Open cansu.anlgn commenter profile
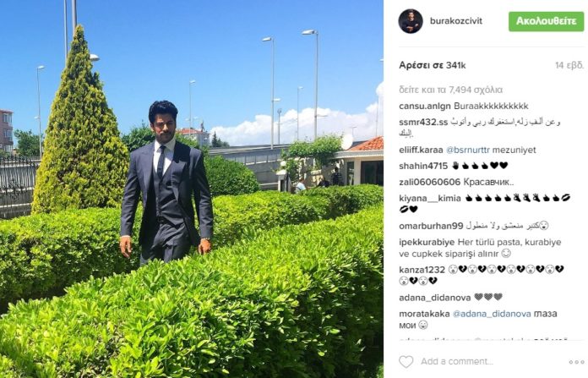Image resolution: width=588 pixels, height=378 pixels. pyautogui.click(x=425, y=107)
